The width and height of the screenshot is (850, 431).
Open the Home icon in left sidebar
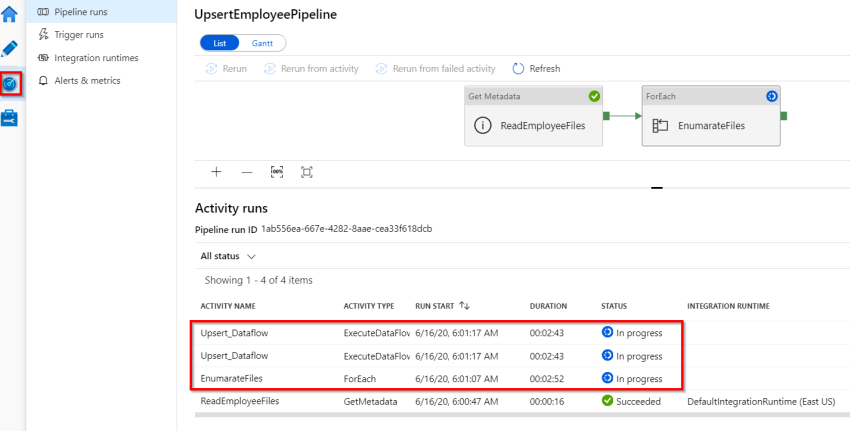10,14
